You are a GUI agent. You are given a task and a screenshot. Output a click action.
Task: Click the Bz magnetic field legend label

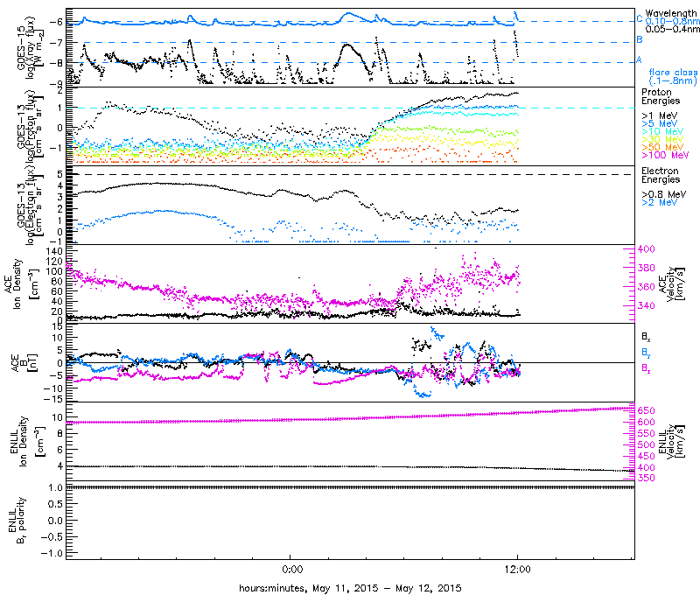pyautogui.click(x=646, y=368)
